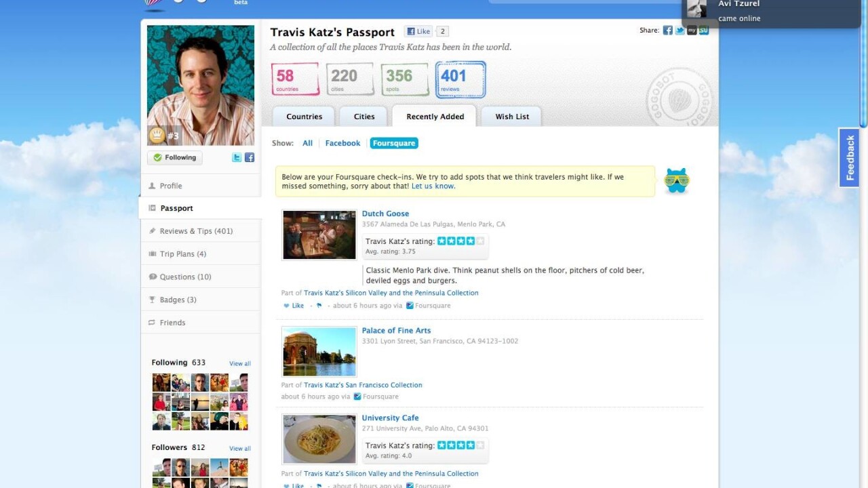
Task: Click the flag icon under Dutch Goose
Action: pyautogui.click(x=319, y=306)
